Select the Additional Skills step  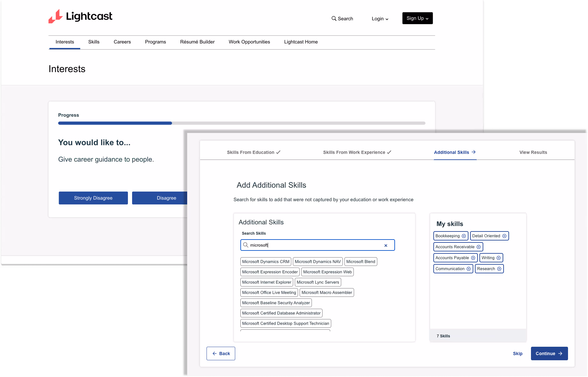(x=455, y=152)
